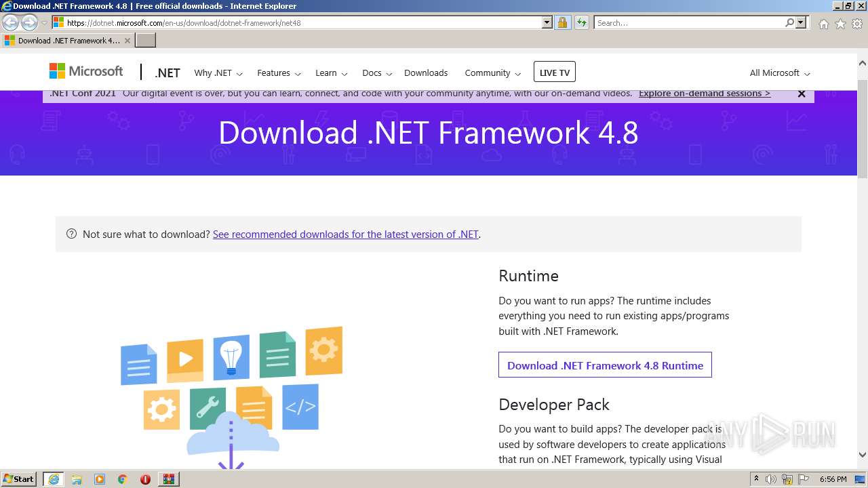This screenshot has width=868, height=488.
Task: Open Internet Explorer from taskbar
Action: point(54,479)
